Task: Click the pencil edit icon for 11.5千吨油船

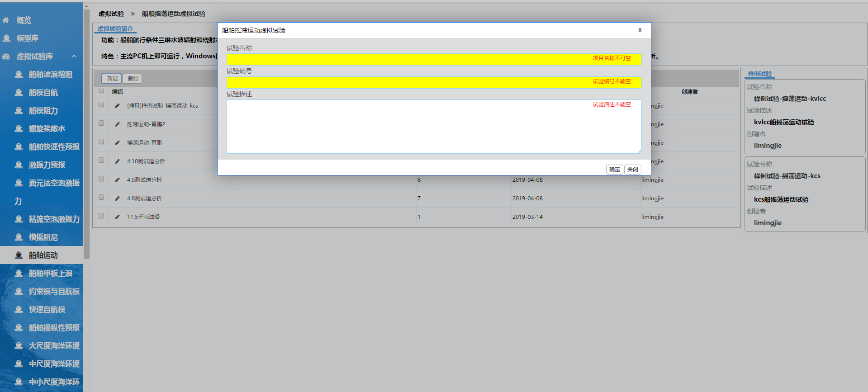Action: pyautogui.click(x=117, y=217)
